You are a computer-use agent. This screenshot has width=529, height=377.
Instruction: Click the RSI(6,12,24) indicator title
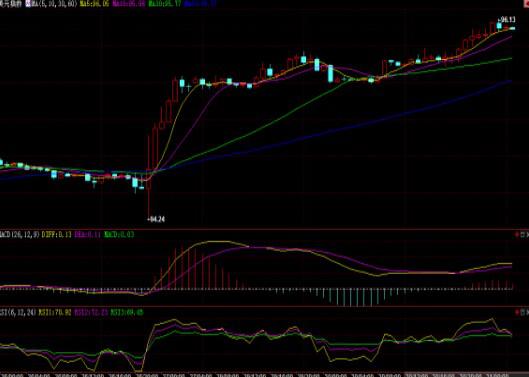click(x=18, y=313)
